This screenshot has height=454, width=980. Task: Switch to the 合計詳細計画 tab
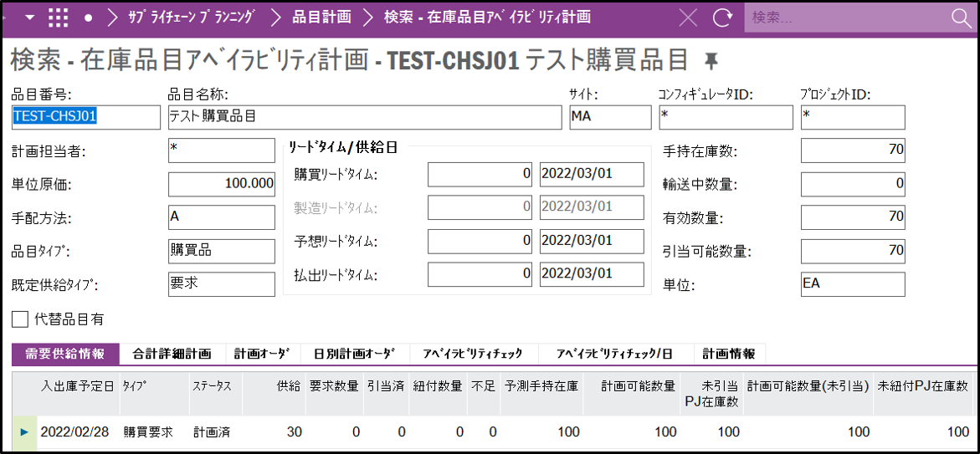172,354
